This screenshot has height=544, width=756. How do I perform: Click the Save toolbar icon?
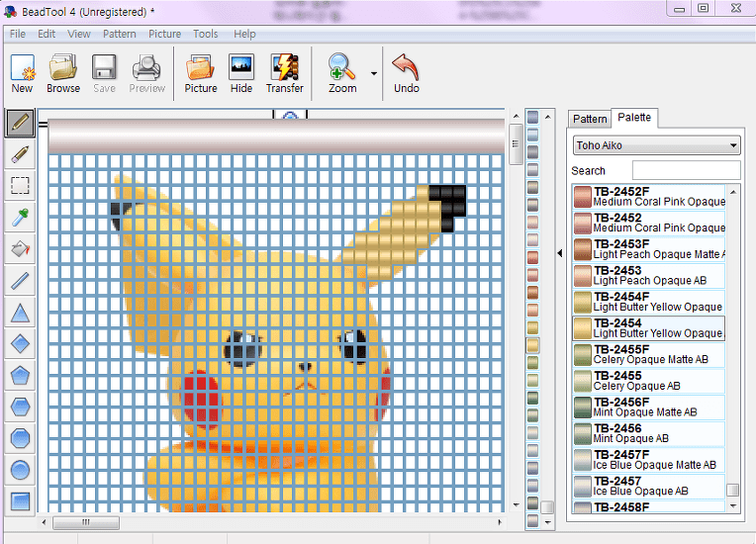click(x=104, y=73)
